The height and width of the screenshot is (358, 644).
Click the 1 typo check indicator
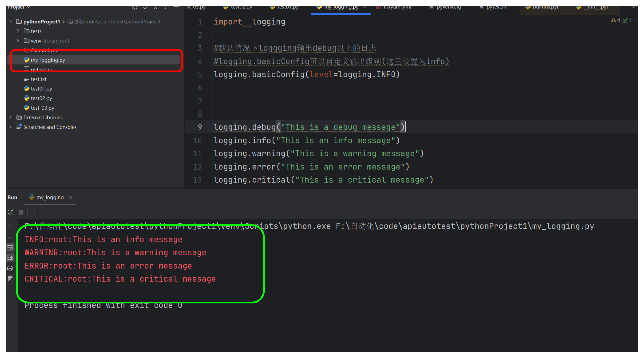pyautogui.click(x=627, y=20)
